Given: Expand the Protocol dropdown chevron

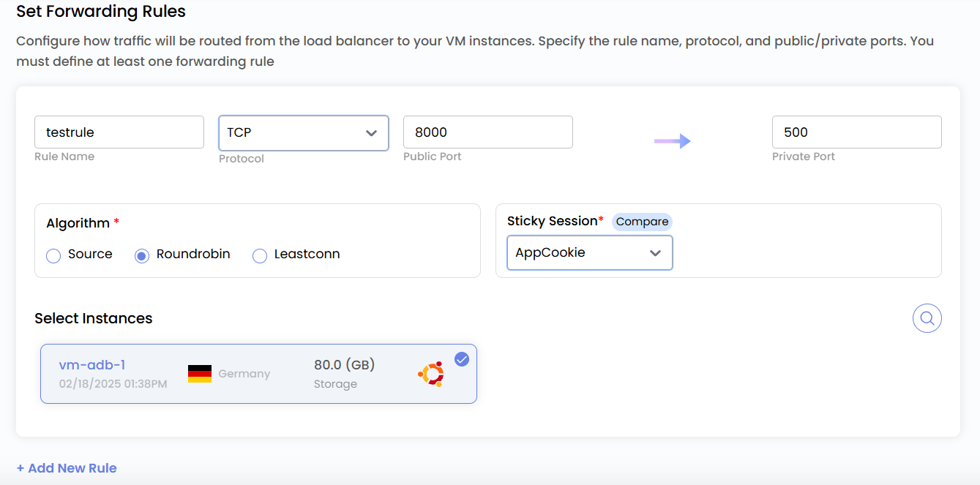Looking at the screenshot, I should 370,132.
